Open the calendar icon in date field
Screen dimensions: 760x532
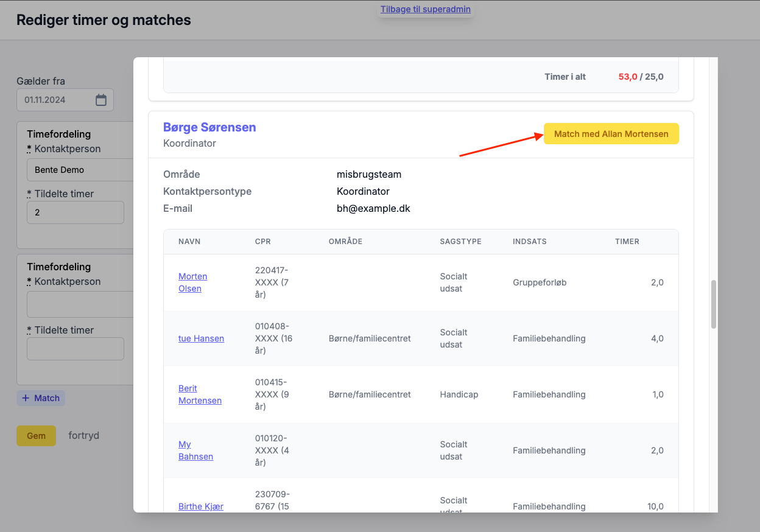[x=101, y=100]
